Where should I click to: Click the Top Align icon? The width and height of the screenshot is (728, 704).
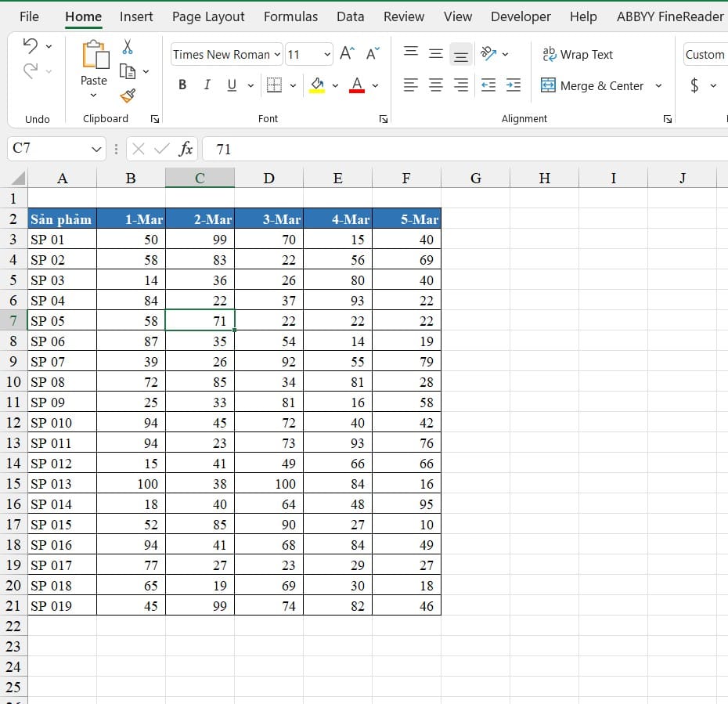coord(411,52)
